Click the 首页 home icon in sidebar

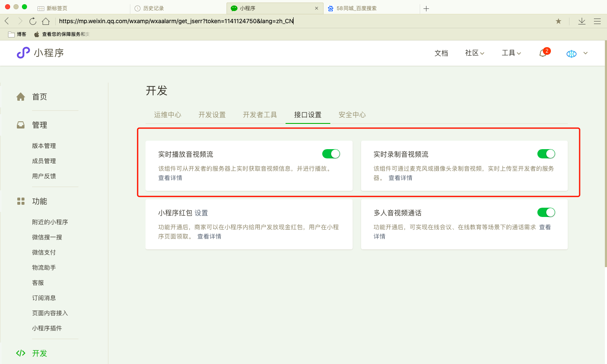click(x=21, y=96)
